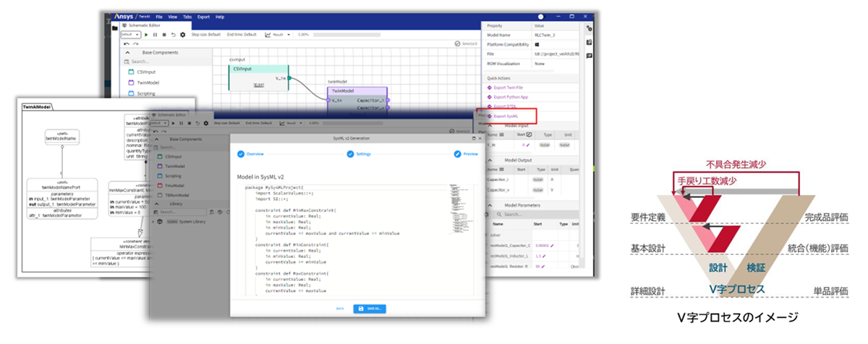868x344 pixels.
Task: Select TwinModel component in main window list
Action: (147, 83)
